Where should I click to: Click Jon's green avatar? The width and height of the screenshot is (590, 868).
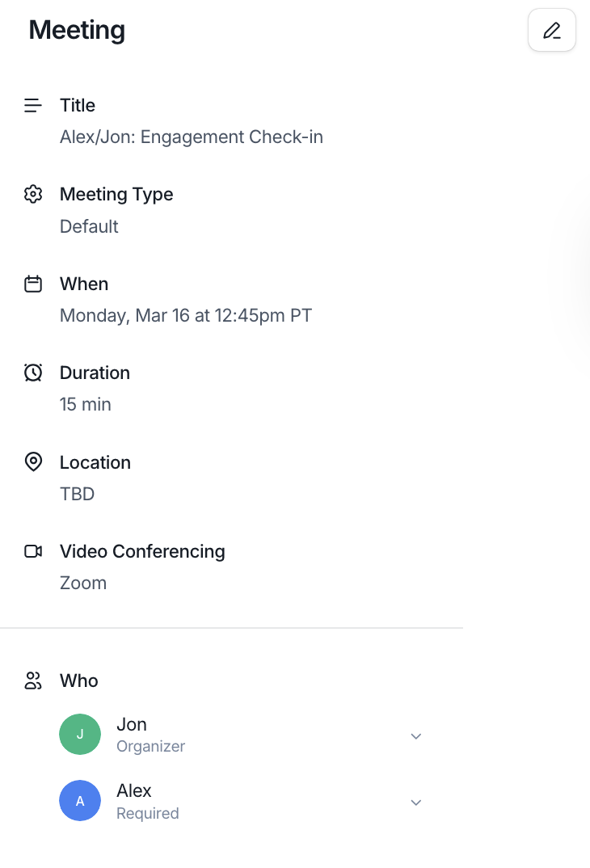pos(80,734)
